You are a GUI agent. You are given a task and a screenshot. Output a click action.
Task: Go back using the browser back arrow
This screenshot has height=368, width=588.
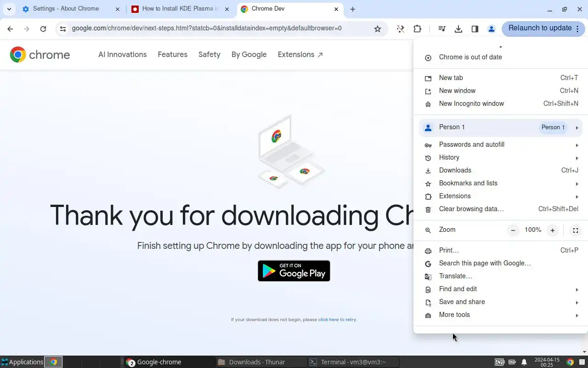[x=10, y=29]
